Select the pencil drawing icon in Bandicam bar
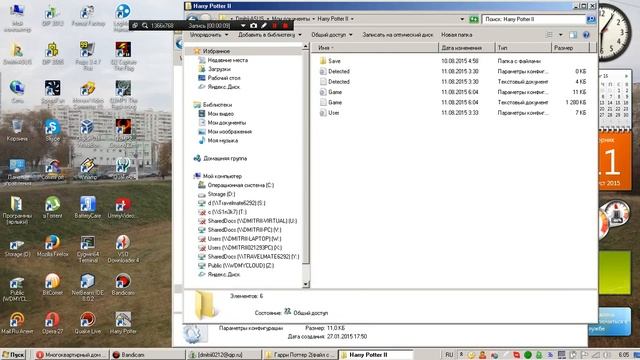This screenshot has width=640, height=360. 264,25
